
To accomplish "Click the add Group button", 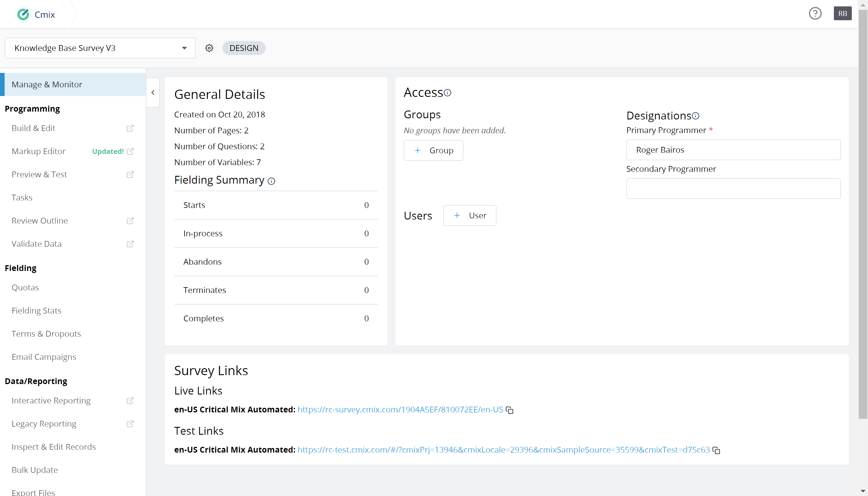I will pos(433,150).
